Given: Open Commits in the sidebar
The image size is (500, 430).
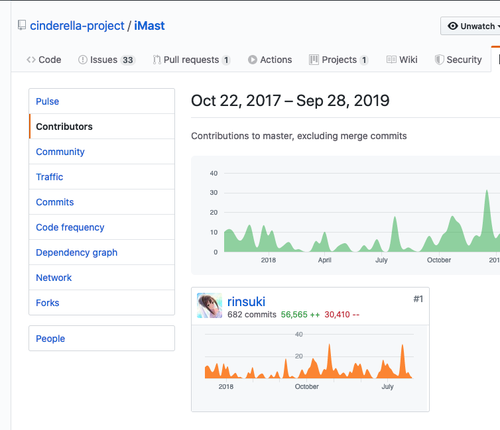Looking at the screenshot, I should 102,202.
